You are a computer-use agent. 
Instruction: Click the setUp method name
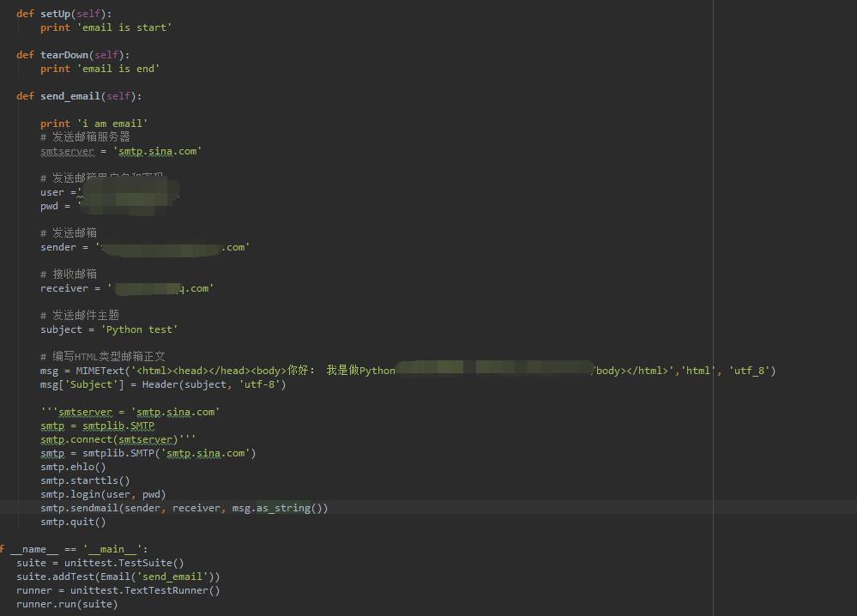click(55, 13)
